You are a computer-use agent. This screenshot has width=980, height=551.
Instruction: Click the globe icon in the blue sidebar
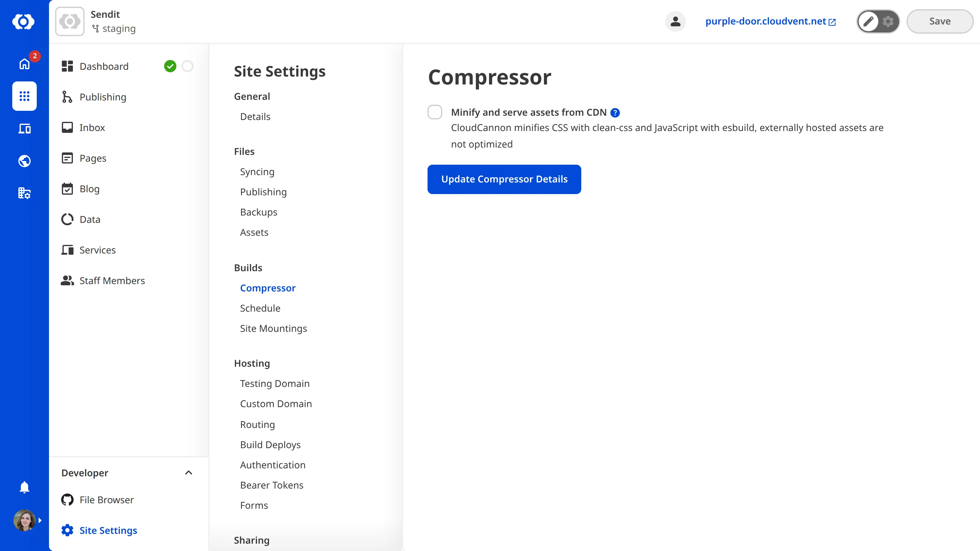click(x=24, y=161)
